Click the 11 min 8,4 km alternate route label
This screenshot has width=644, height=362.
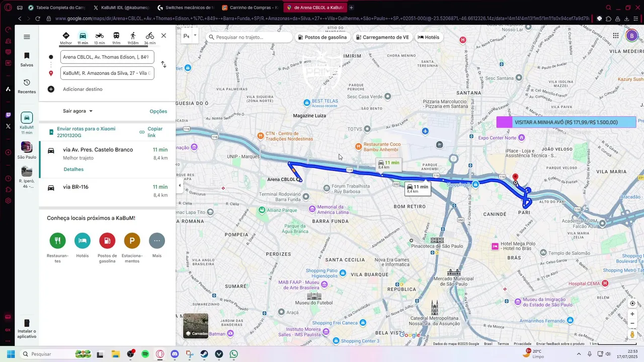click(x=389, y=164)
